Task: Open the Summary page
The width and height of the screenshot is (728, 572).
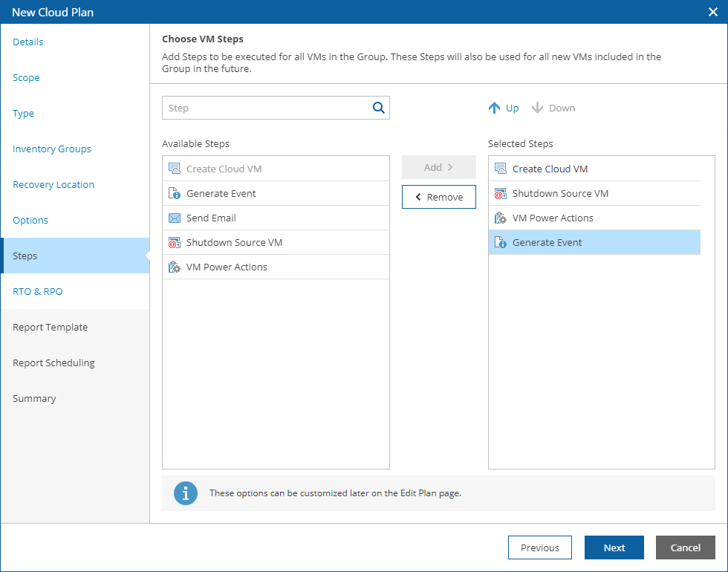Action: pos(34,398)
